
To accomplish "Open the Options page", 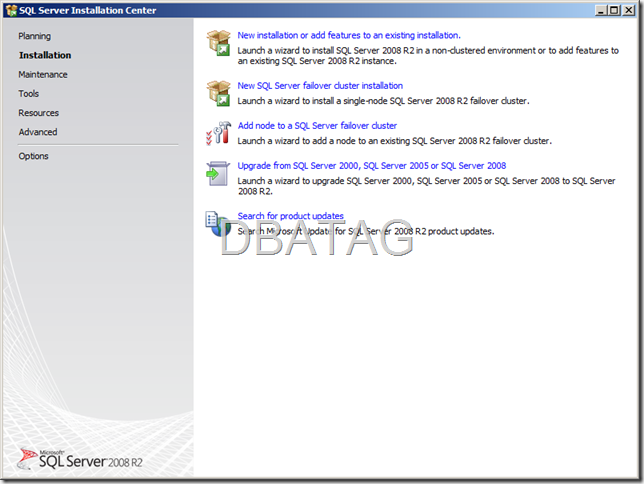I will 33,156.
